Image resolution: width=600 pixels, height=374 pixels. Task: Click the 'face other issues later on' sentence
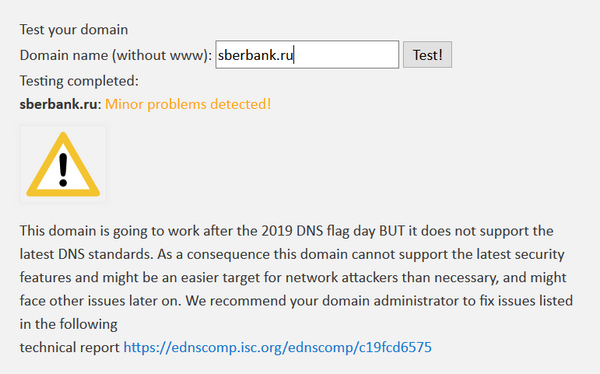(99, 301)
